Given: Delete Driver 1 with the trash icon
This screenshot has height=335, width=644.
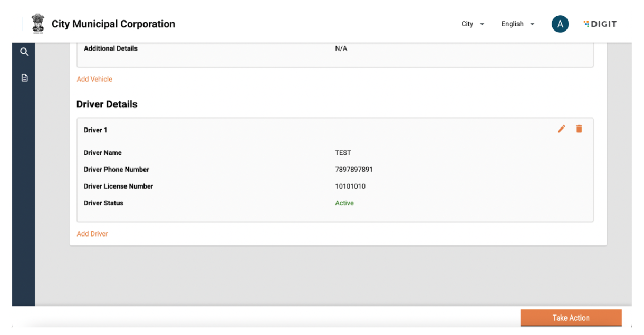Looking at the screenshot, I should pos(579,129).
